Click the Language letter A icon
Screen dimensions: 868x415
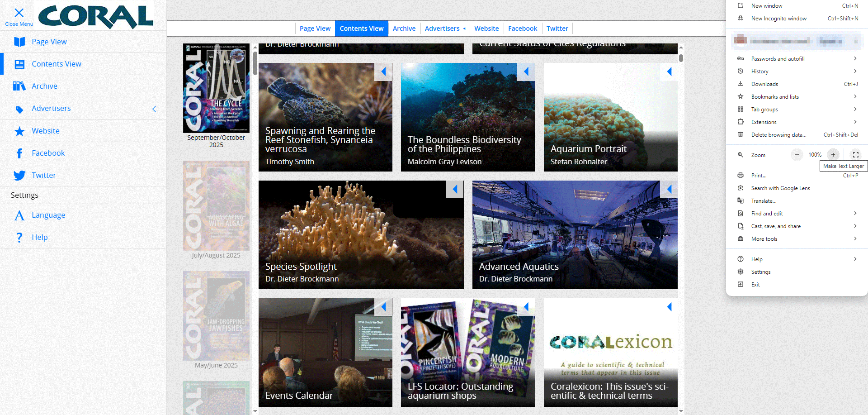pos(19,215)
